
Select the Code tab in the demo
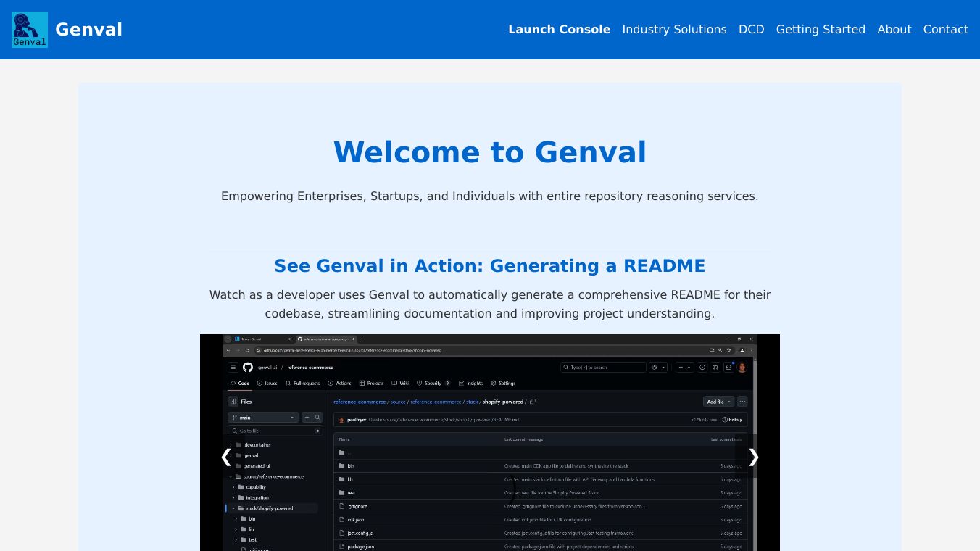click(240, 384)
